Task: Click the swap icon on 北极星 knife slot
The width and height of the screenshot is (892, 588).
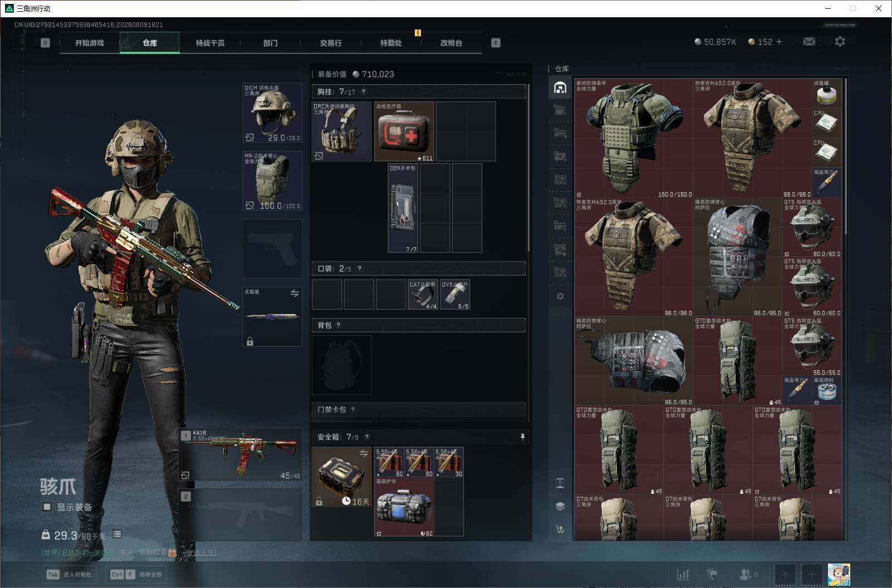Action: pos(295,293)
